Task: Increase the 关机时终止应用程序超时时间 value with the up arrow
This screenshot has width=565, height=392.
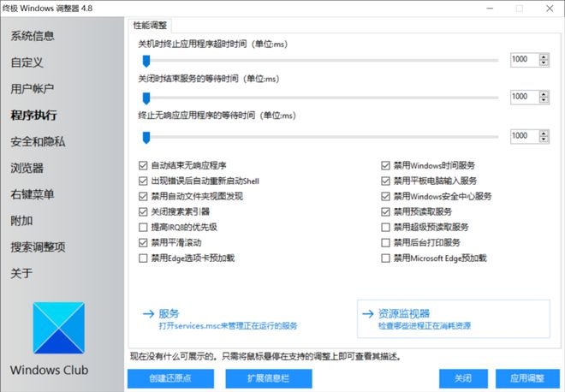Action: pos(544,56)
